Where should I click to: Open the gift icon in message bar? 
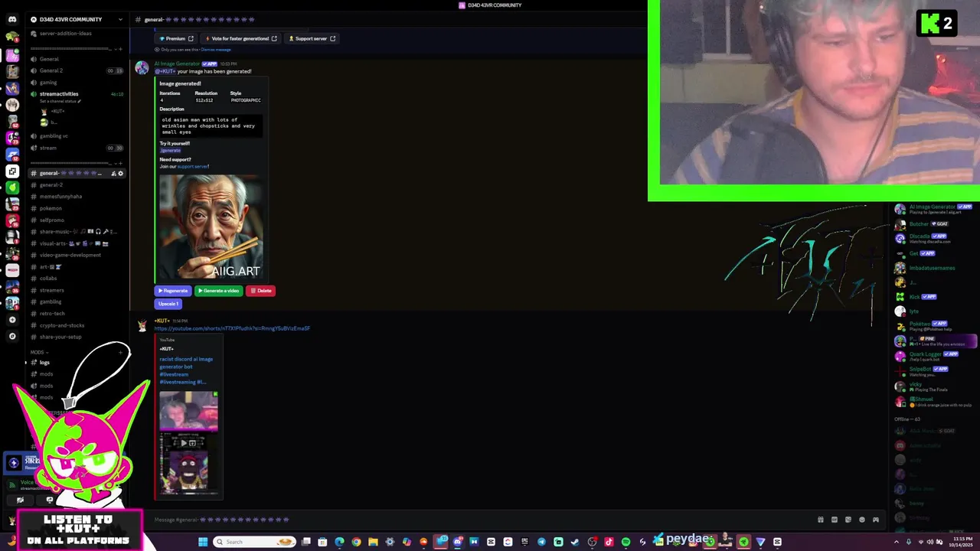tap(821, 520)
